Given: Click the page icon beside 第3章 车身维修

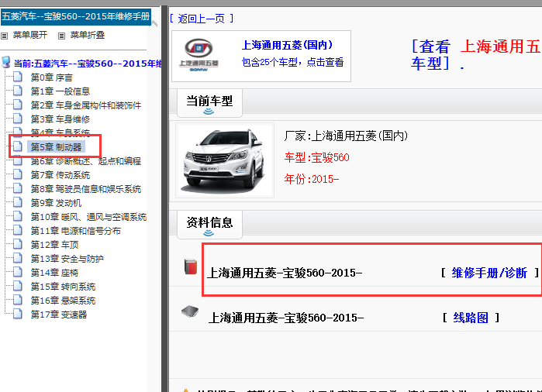Looking at the screenshot, I should (x=18, y=119).
